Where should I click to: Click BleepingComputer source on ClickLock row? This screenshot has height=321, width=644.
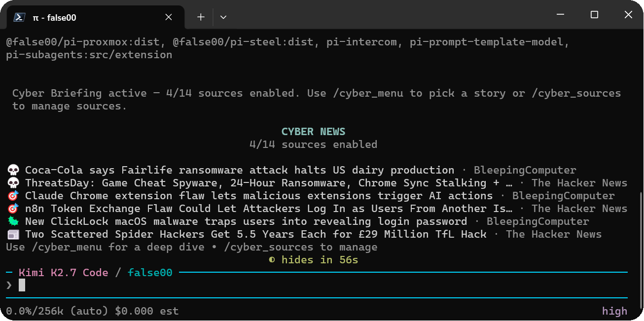(538, 221)
